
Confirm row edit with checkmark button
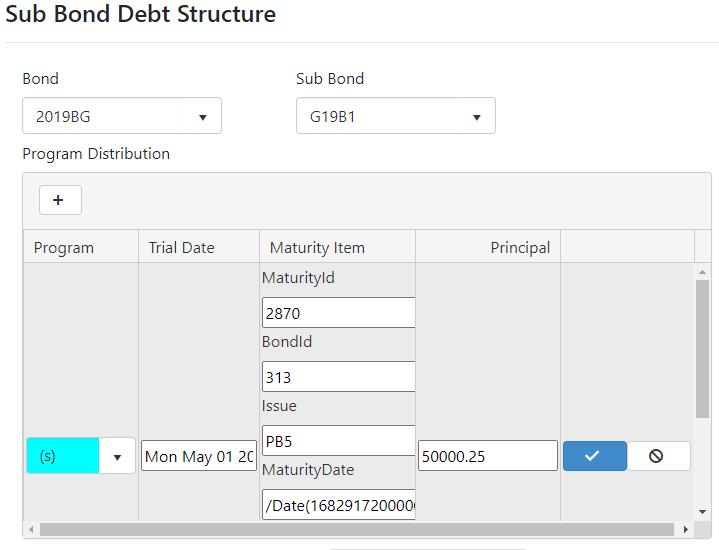coord(594,456)
